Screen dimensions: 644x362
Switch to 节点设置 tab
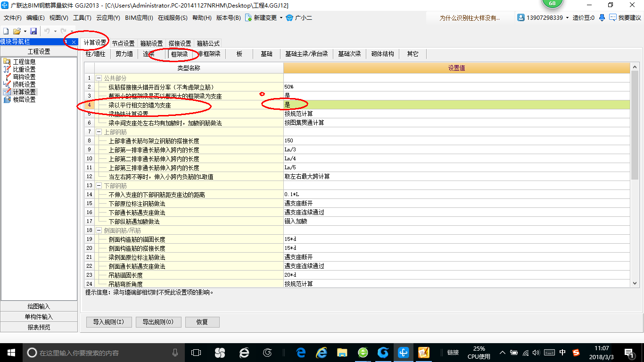(x=124, y=43)
